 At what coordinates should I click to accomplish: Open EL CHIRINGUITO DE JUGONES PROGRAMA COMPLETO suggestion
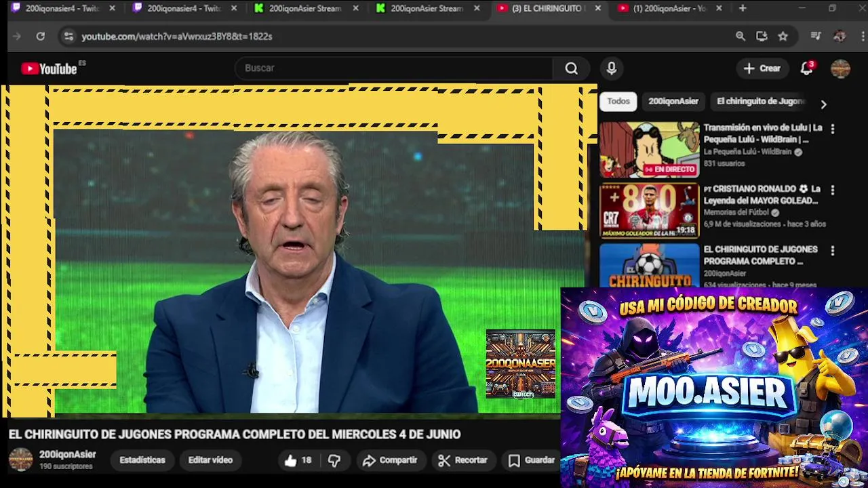pos(760,256)
